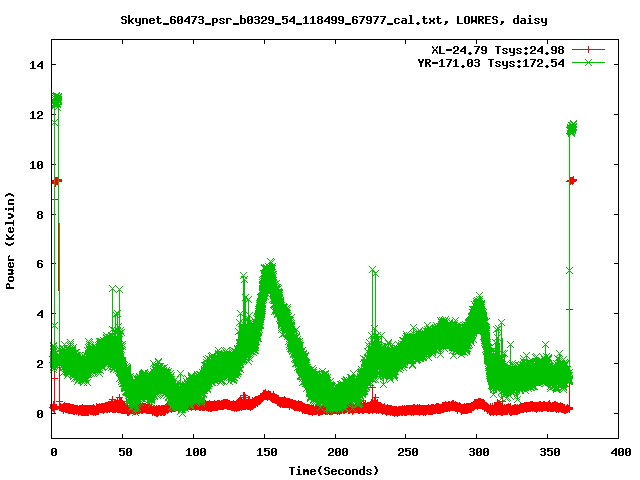
Task: Click the y-axis tick label 12
Action: coord(36,115)
